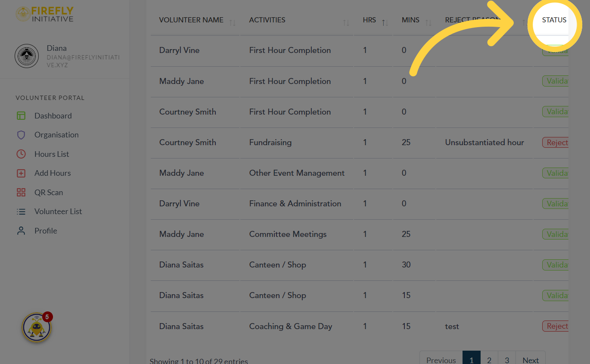Select Maddy Jane in Other Event Management row
Screen dimensions: 590x364
(x=182, y=173)
